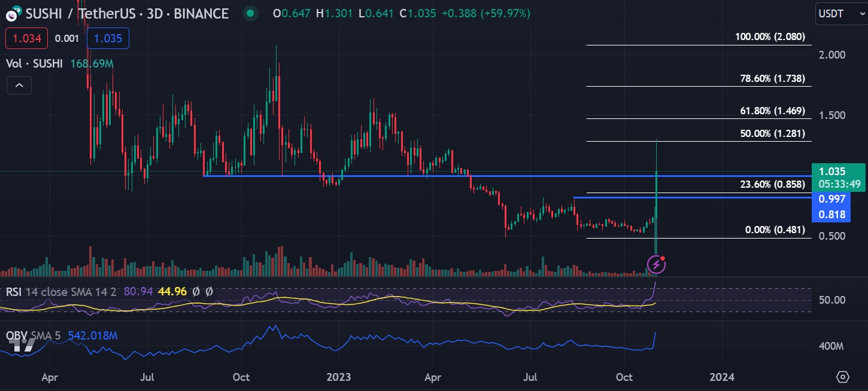The width and height of the screenshot is (868, 391).
Task: Click the green market status dot
Action: 251,13
